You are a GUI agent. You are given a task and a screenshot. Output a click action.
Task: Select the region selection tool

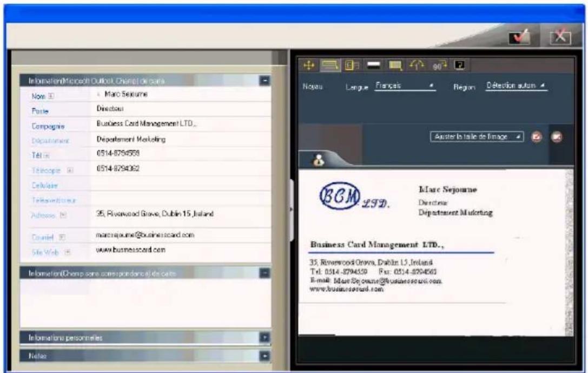331,66
